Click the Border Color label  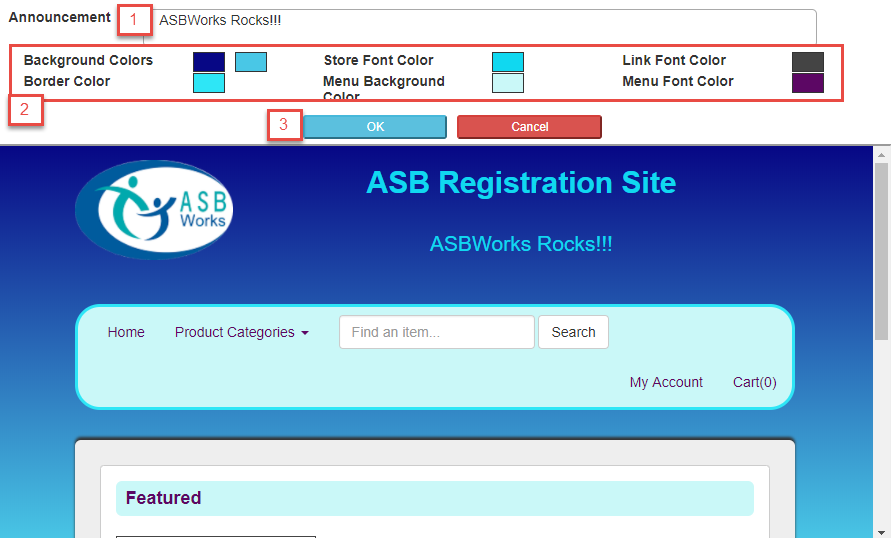click(x=67, y=81)
